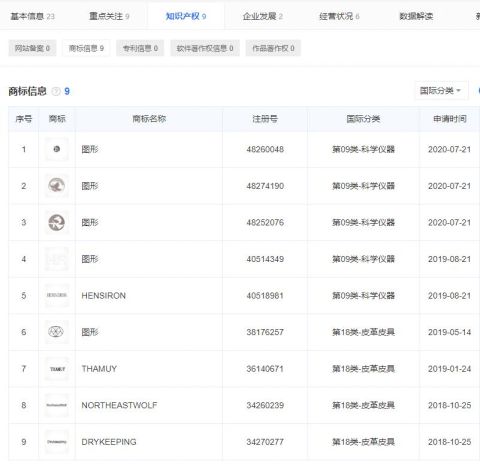Click 图形 name in row with 38176257
Image resolution: width=480 pixels, height=467 pixels.
click(x=90, y=332)
